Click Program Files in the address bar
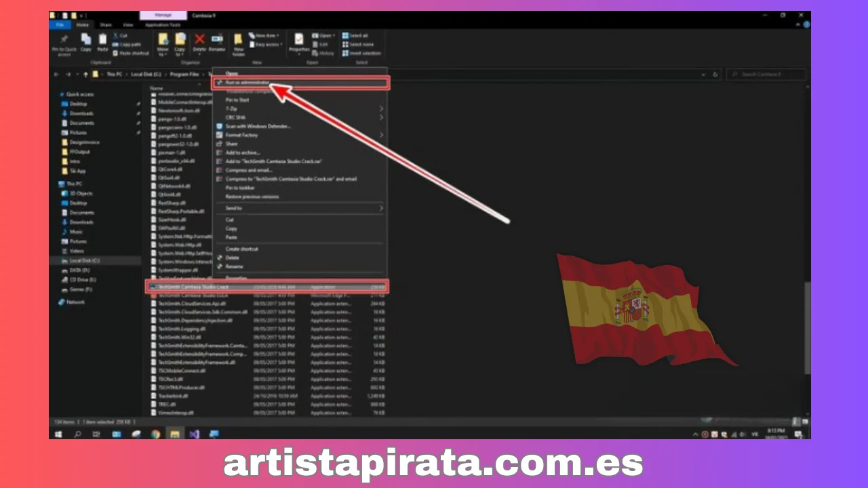Screen dimensions: 868x488 (185, 74)
